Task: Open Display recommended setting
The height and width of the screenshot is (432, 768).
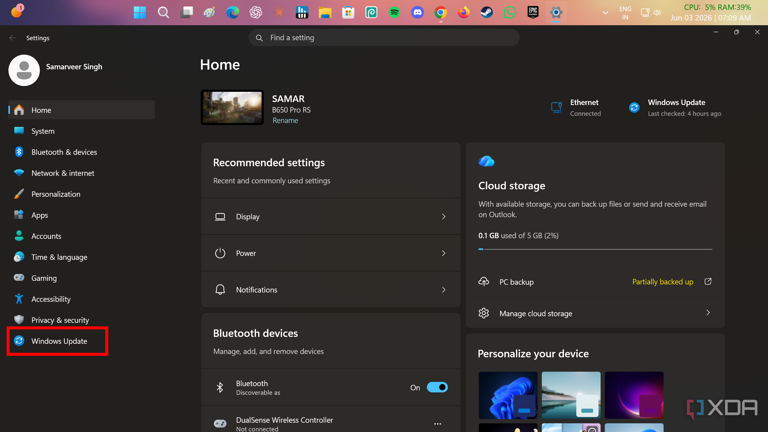Action: pyautogui.click(x=331, y=216)
